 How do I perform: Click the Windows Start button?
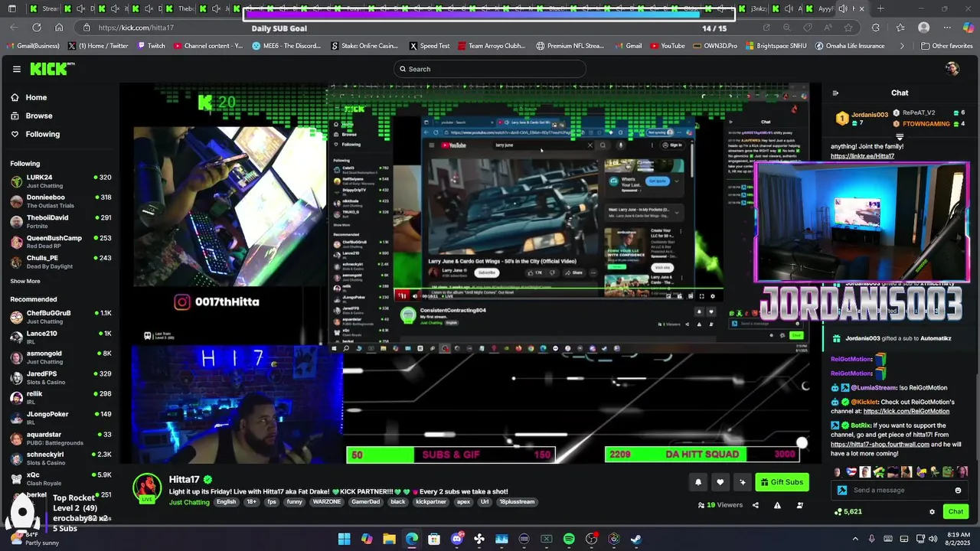click(x=345, y=539)
